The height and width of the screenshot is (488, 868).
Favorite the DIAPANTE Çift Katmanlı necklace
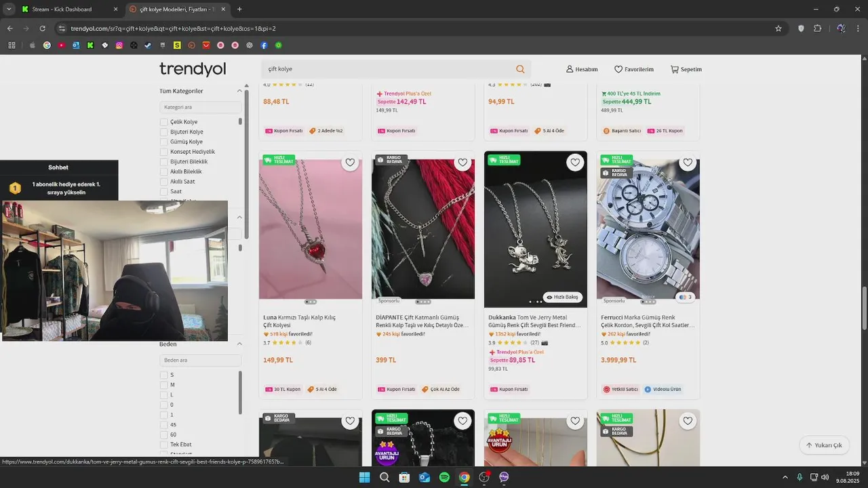tap(462, 163)
